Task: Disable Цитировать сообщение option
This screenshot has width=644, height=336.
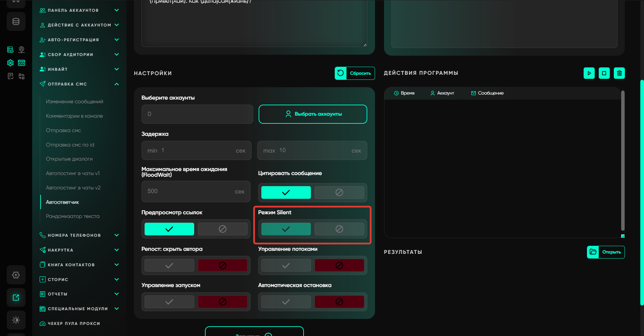Action: (x=339, y=192)
